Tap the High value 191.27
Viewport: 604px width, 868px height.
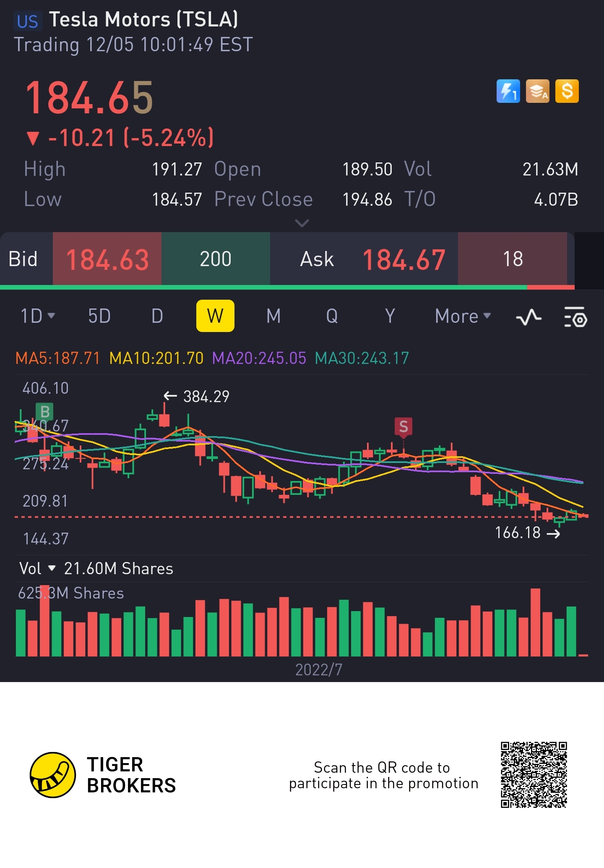click(177, 170)
